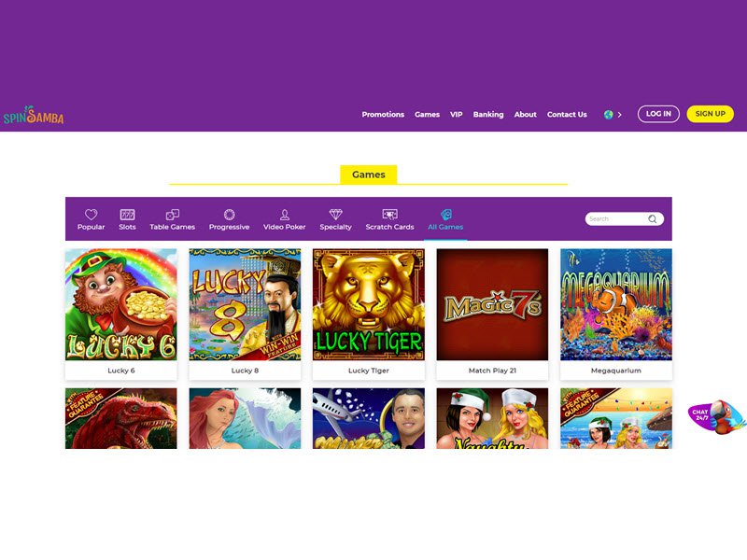Viewport: 747px width, 560px height.
Task: Open the Popular heart icon category
Action: coord(91,215)
